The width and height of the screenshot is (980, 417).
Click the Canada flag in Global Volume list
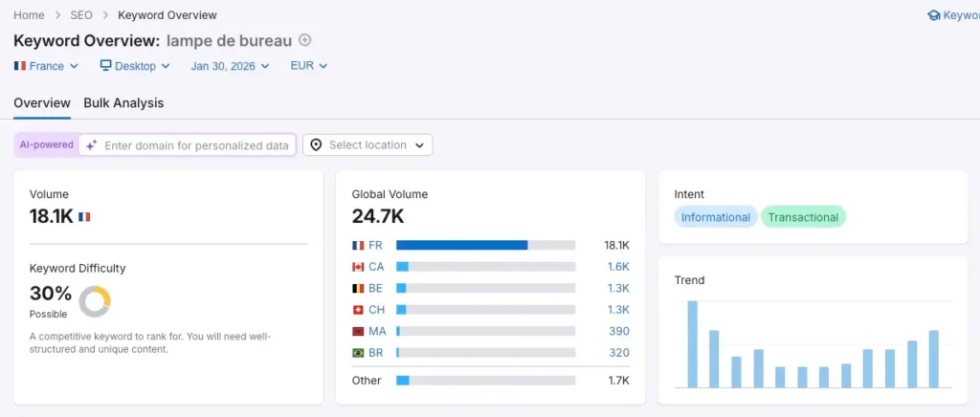point(358,267)
